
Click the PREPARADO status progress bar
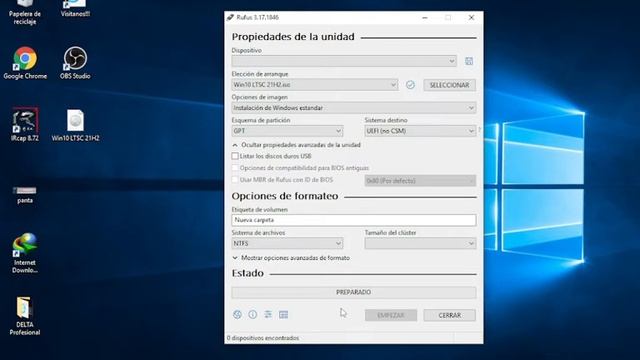tap(353, 292)
